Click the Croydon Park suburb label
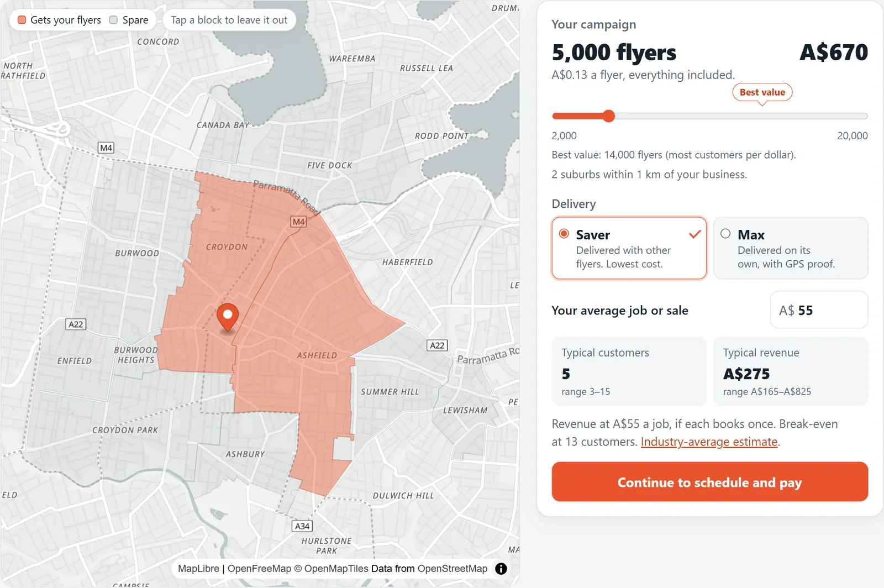Image resolution: width=884 pixels, height=588 pixels. (x=125, y=430)
